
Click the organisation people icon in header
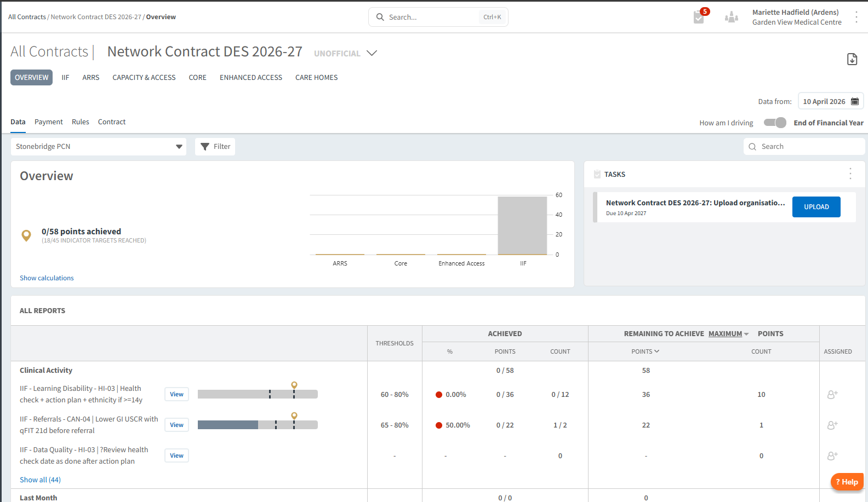731,18
